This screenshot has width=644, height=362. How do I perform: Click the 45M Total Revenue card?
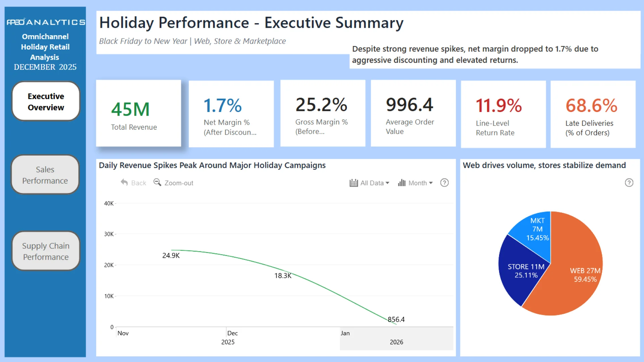point(139,113)
